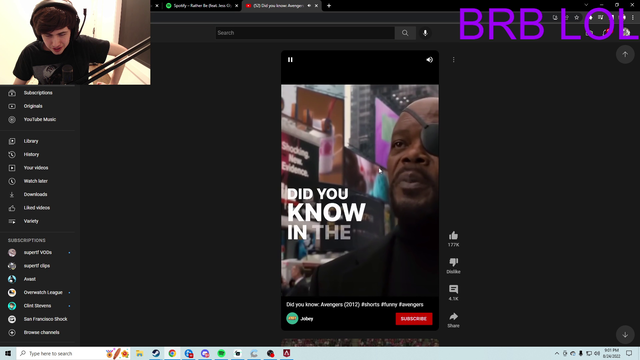
Task: Open a new browser tab
Action: tap(329, 6)
